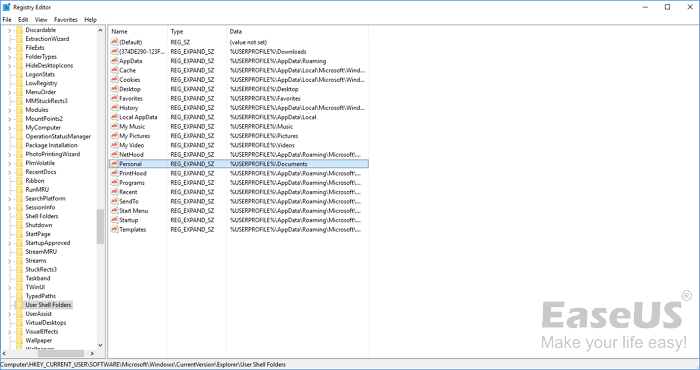Image resolution: width=700 pixels, height=370 pixels.
Task: Expand the UserAssist key
Action: [9, 314]
